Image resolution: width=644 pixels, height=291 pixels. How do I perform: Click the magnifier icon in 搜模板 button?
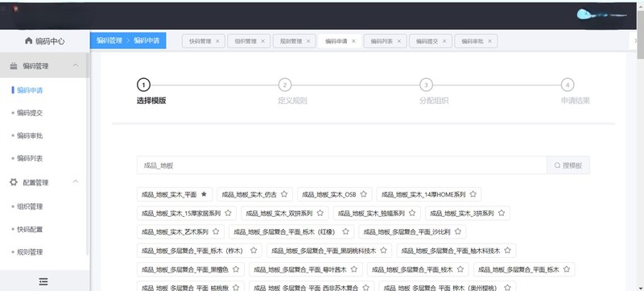point(557,165)
